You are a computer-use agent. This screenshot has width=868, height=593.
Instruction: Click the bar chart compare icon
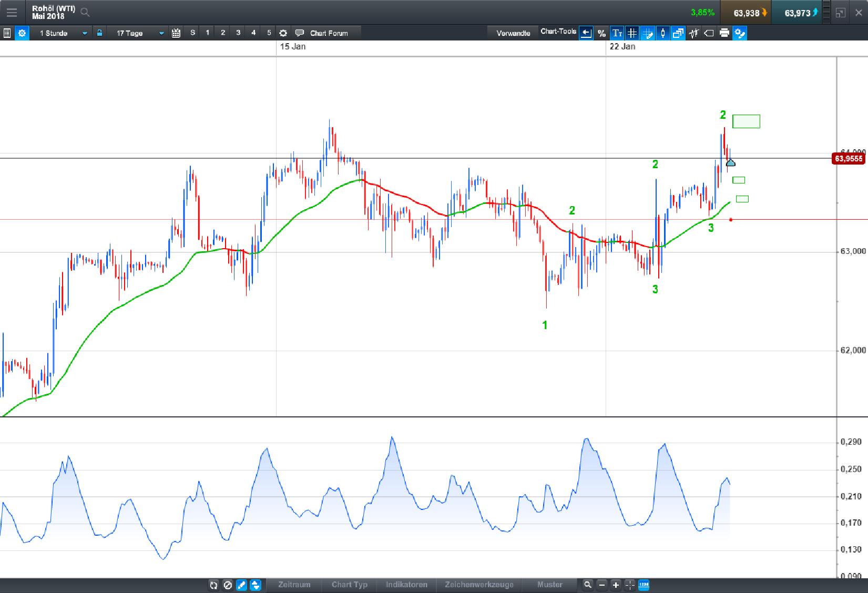(x=694, y=33)
